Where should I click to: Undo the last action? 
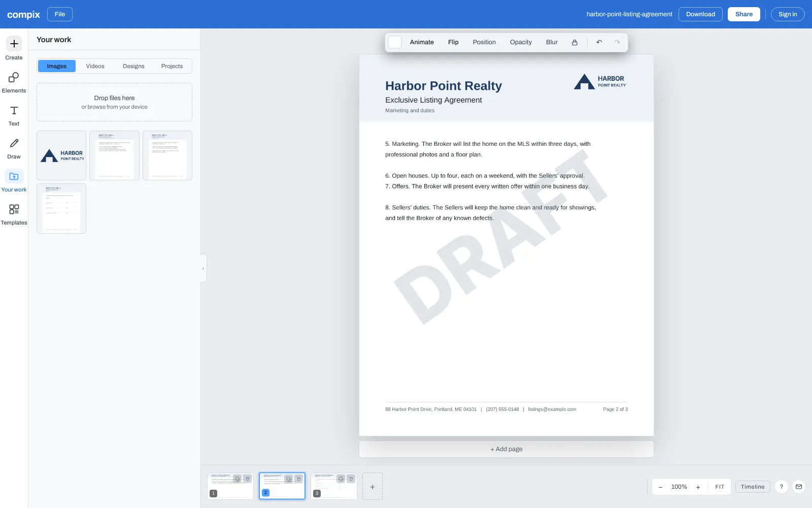click(599, 42)
